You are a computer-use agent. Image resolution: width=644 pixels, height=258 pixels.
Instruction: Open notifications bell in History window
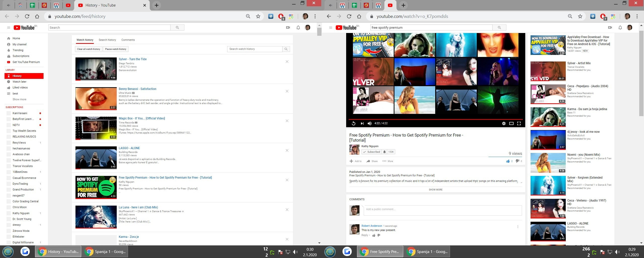(x=298, y=27)
